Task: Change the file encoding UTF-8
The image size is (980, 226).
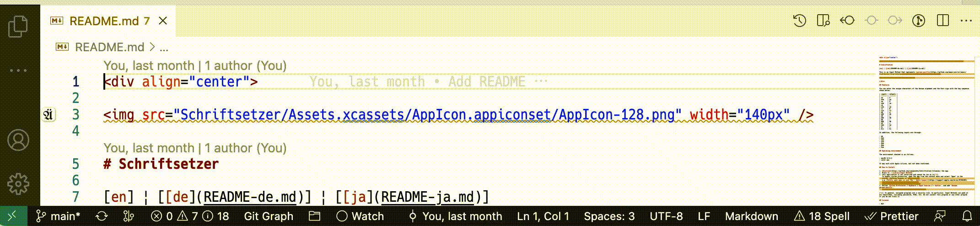Action: click(x=666, y=216)
